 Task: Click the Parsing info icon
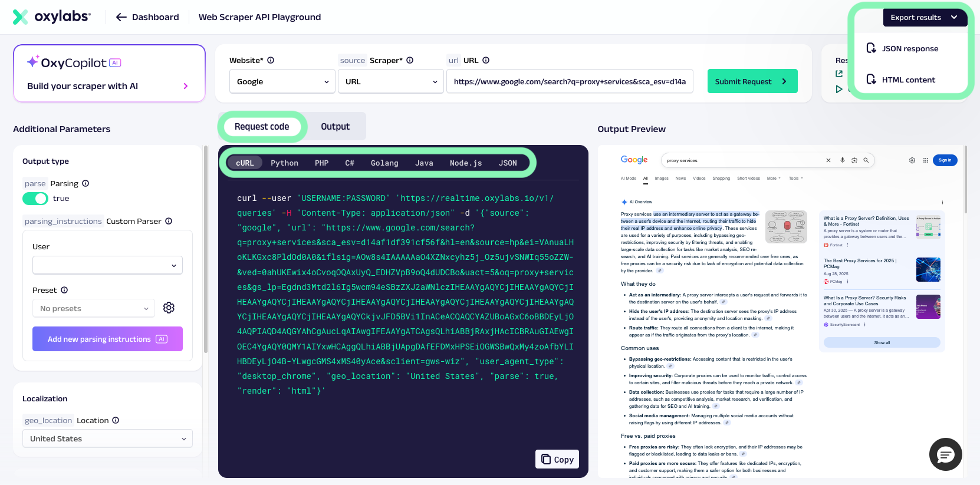(85, 183)
